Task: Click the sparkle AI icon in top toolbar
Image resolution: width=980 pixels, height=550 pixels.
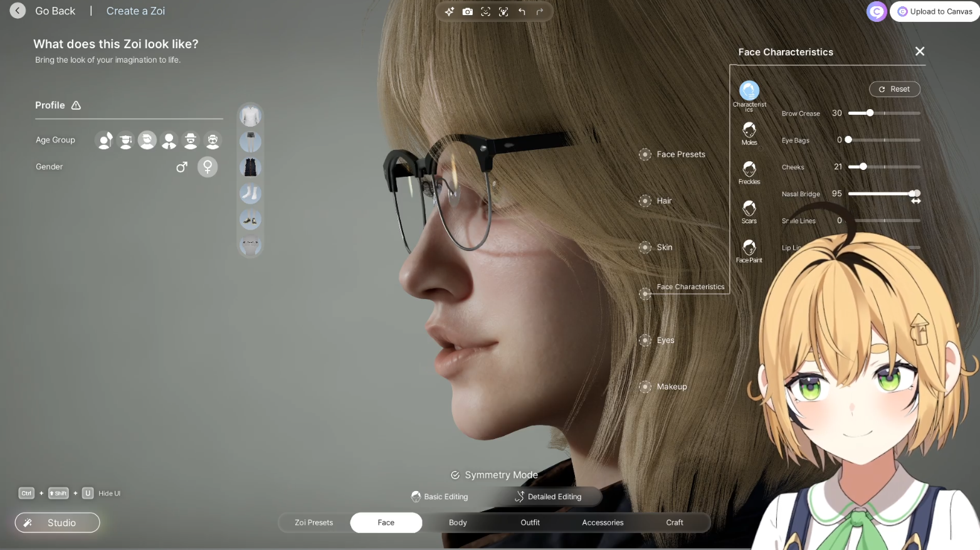Action: (450, 11)
